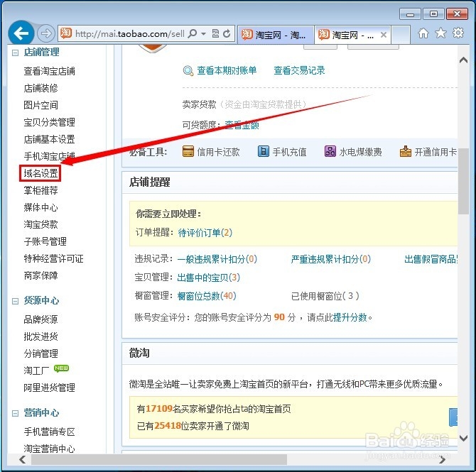This screenshot has width=476, height=472.
Task: Click 提升分数 security score link
Action: click(350, 317)
